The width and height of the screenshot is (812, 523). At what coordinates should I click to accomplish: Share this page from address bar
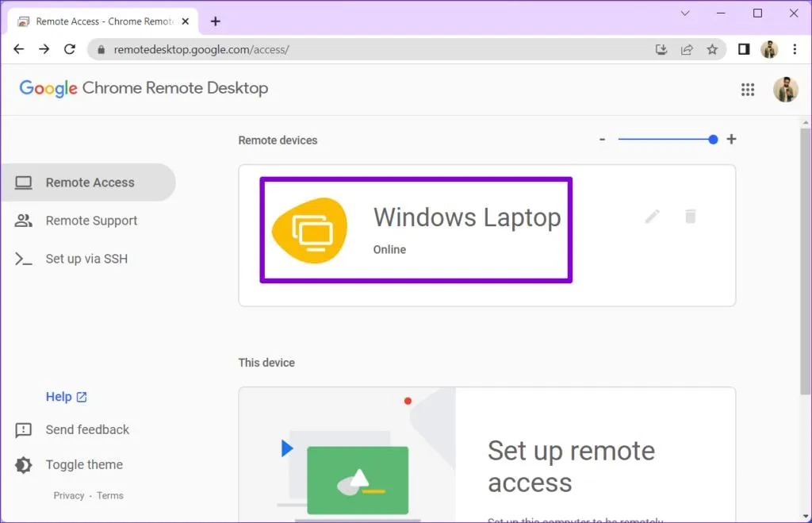687,49
